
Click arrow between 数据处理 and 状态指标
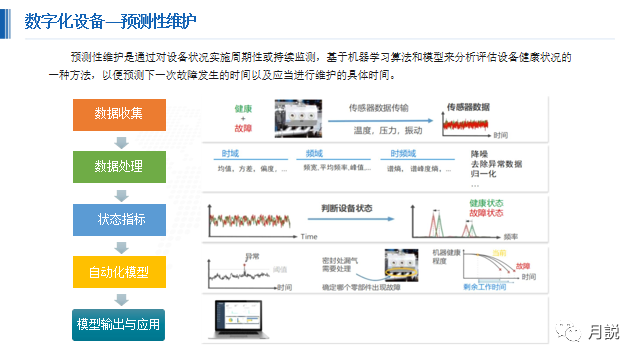click(121, 196)
